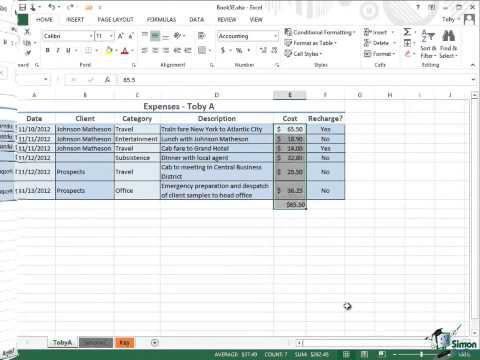
Task: Collapse the ribbon with the chevron
Action: coord(473,65)
